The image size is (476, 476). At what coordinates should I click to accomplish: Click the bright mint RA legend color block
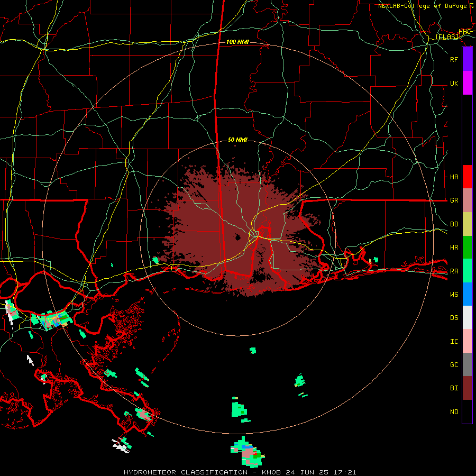pos(467,271)
